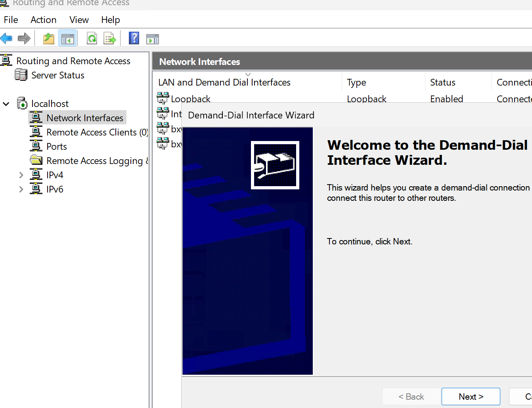The height and width of the screenshot is (408, 532).
Task: Toggle Show/Hide Action Pane icon
Action: click(152, 39)
